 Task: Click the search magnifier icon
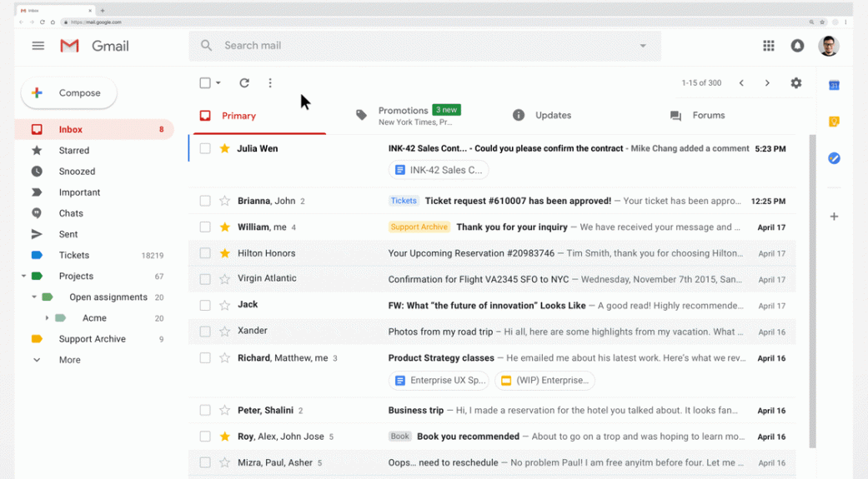point(207,45)
